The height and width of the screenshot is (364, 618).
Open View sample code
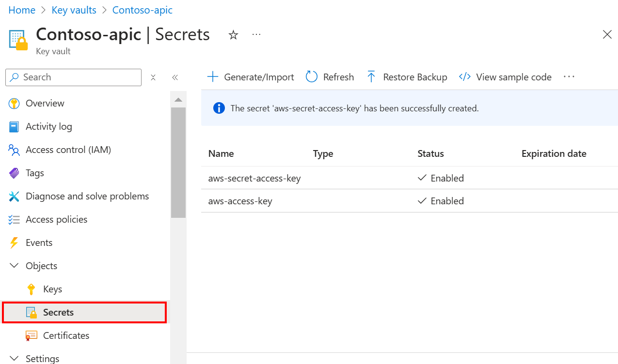pos(505,76)
